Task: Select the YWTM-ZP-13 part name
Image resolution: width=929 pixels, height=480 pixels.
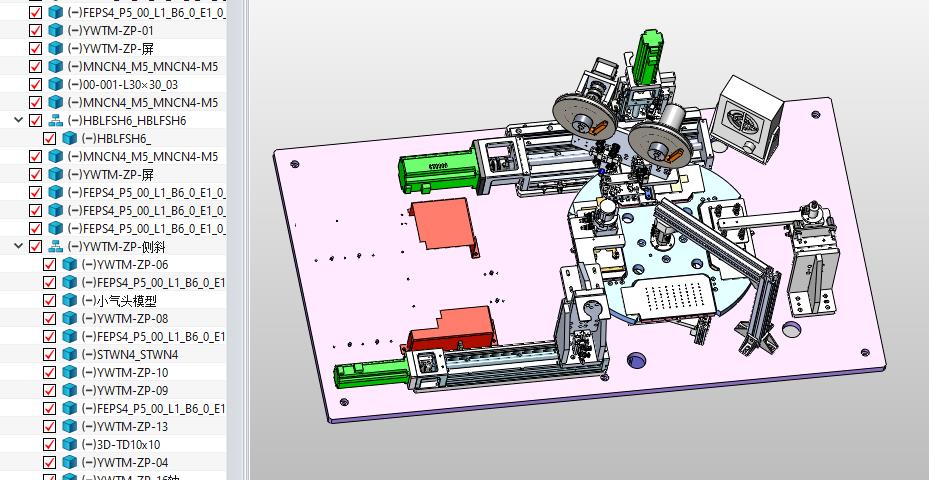Action: pos(125,426)
